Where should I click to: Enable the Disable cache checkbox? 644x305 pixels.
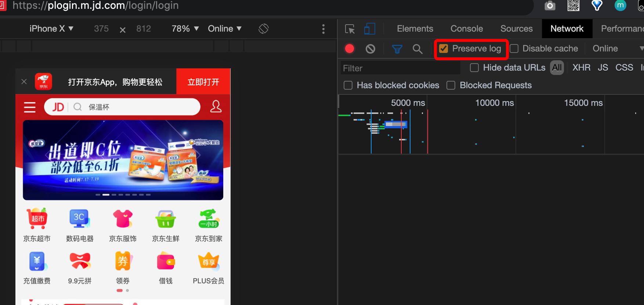pyautogui.click(x=514, y=49)
